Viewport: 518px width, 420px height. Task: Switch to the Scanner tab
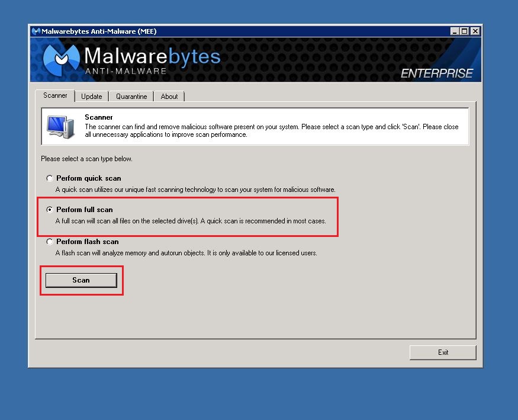55,95
